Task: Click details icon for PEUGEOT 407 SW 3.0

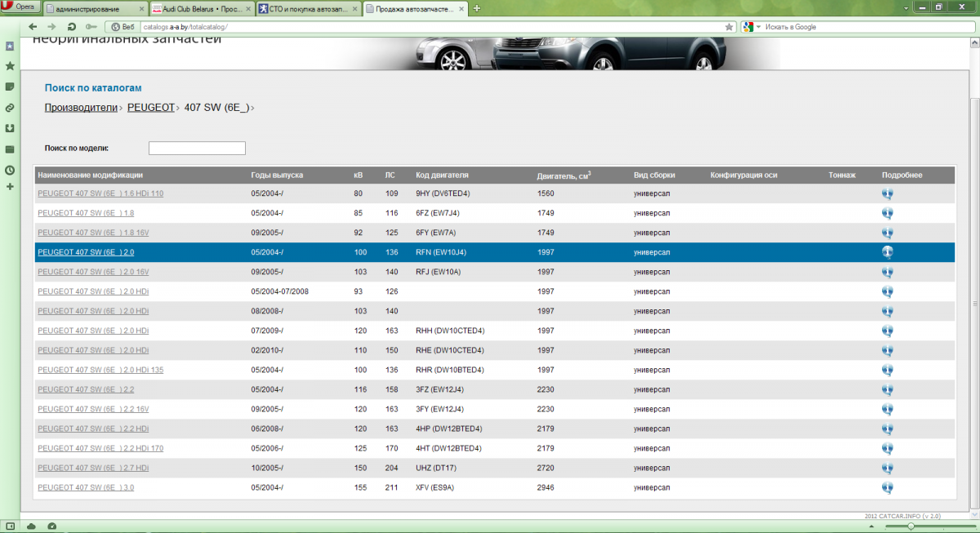Action: click(x=887, y=488)
